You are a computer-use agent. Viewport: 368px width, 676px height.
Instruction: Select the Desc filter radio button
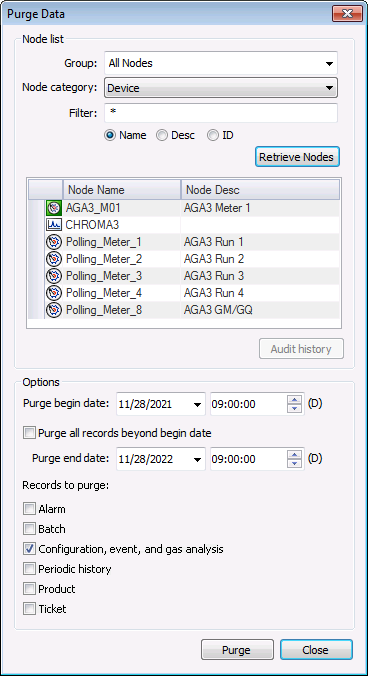click(162, 135)
